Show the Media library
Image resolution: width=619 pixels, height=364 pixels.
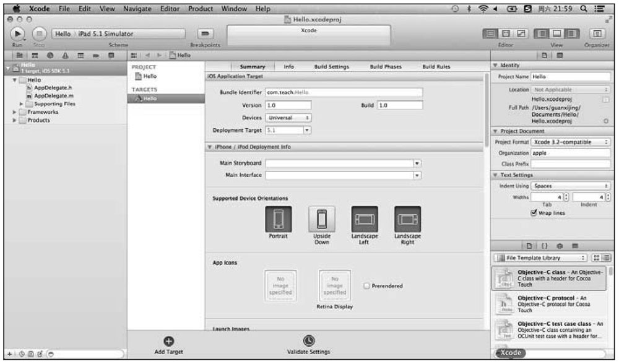tap(575, 246)
